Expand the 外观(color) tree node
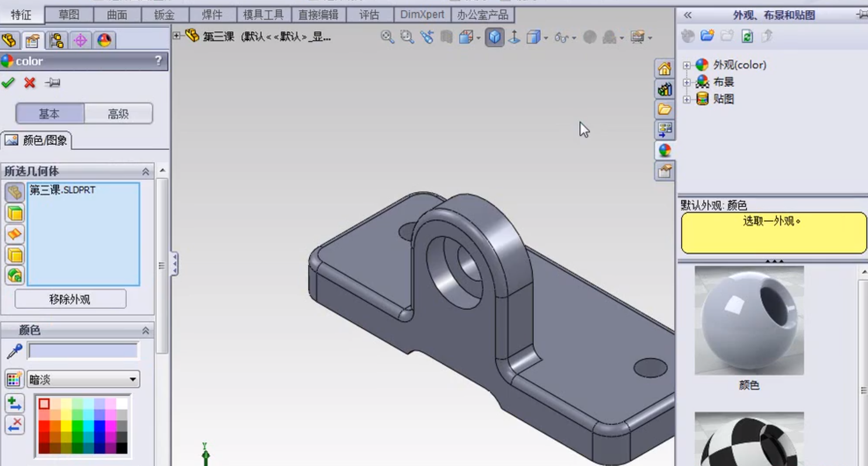868x466 pixels. point(687,66)
